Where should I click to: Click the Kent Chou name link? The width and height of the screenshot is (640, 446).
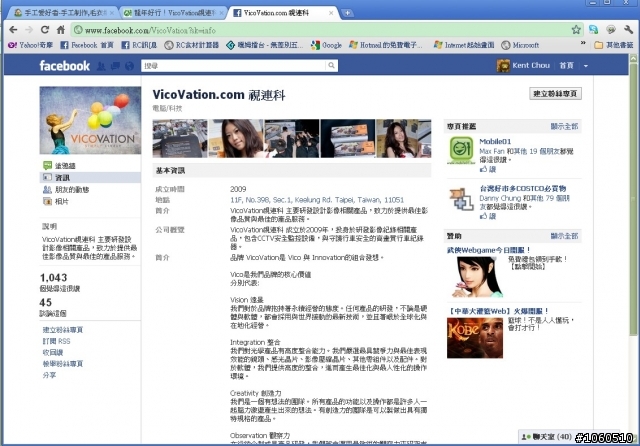pyautogui.click(x=531, y=65)
